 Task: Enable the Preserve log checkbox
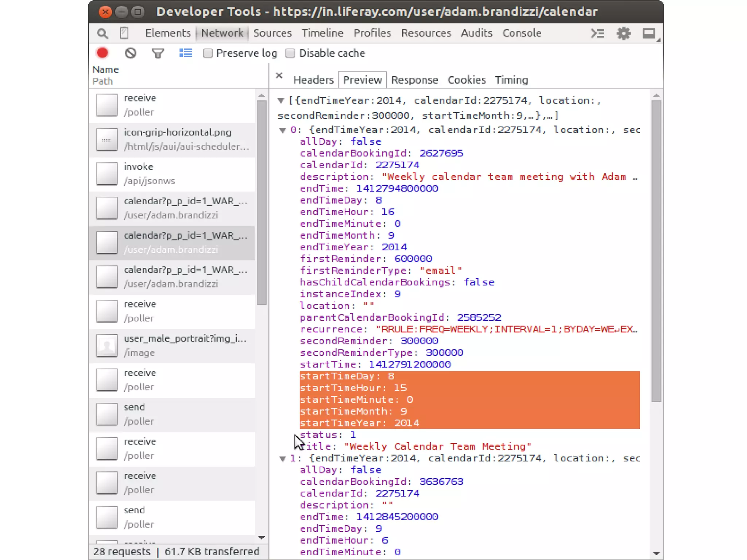[x=208, y=53]
